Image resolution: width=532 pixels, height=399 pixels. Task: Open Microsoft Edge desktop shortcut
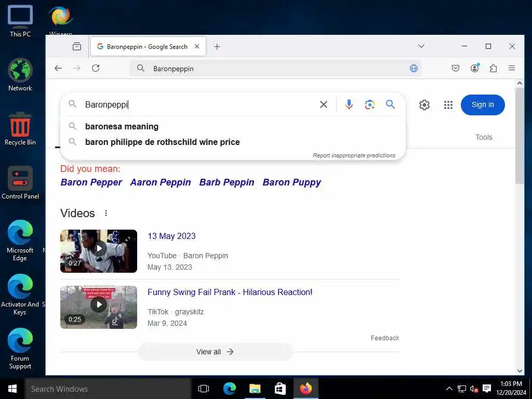pyautogui.click(x=20, y=241)
